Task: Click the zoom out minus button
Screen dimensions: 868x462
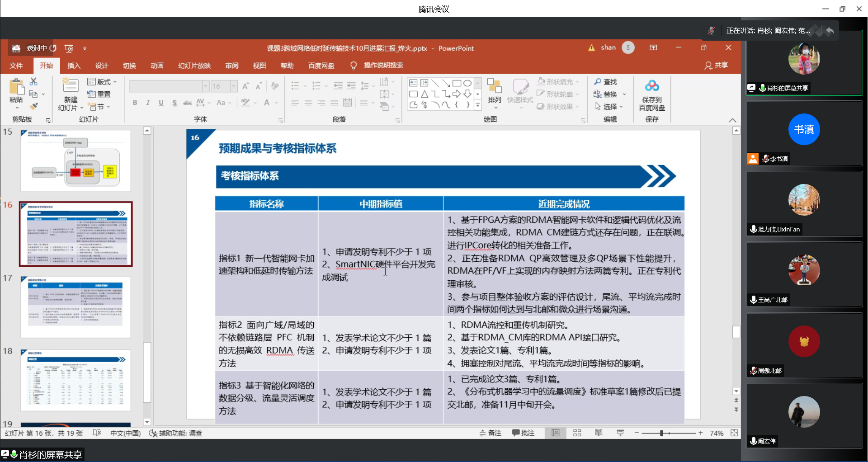Action: click(x=637, y=433)
